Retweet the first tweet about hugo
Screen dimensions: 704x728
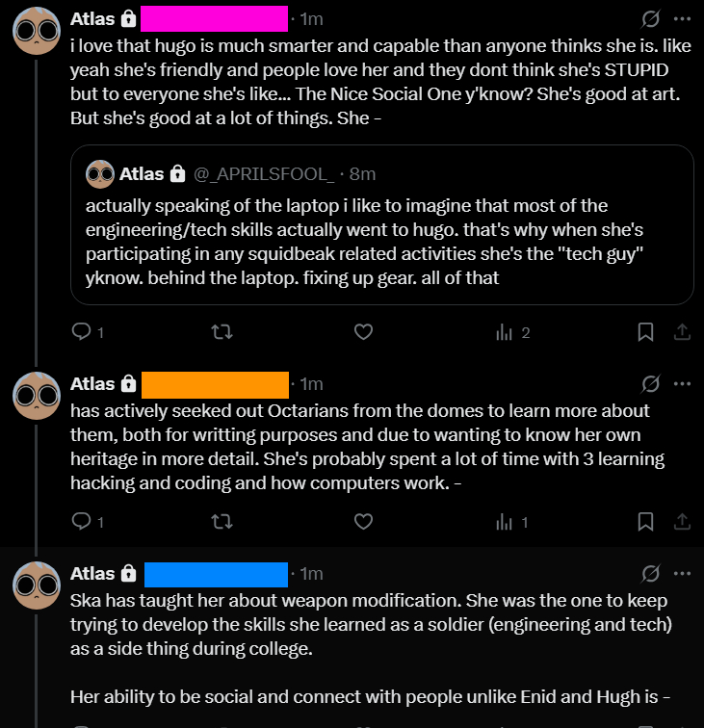tap(222, 332)
